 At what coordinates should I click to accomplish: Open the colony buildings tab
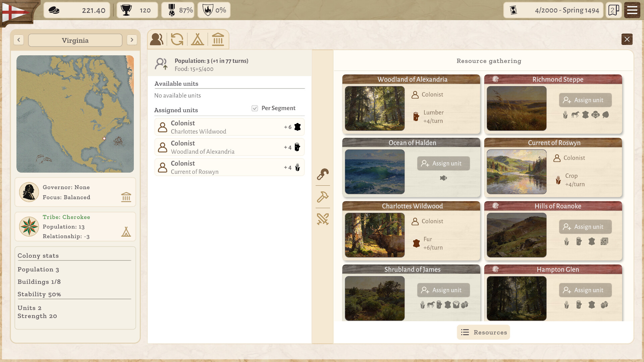[x=218, y=39]
